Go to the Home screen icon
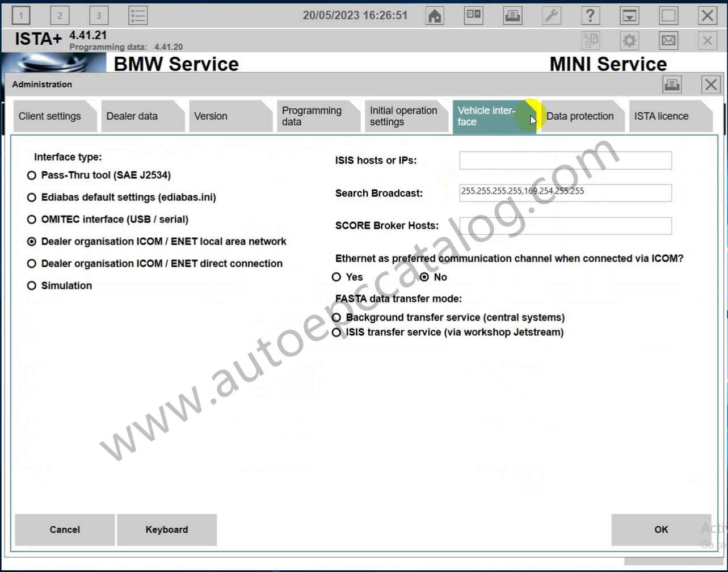 [x=435, y=15]
